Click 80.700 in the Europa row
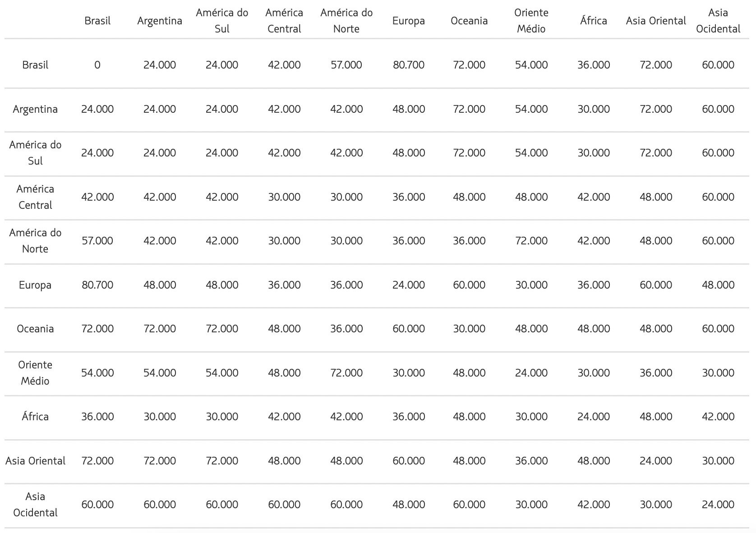 coord(97,285)
